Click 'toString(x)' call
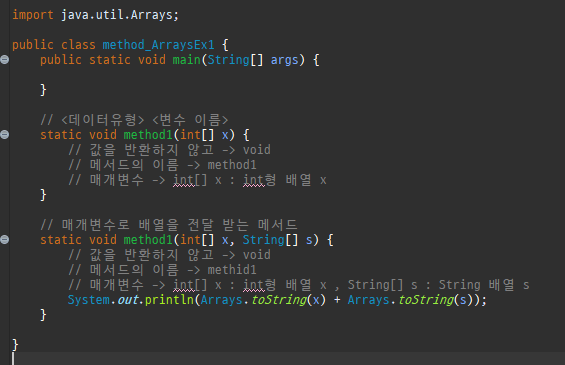This screenshot has height=365, width=565. pos(288,300)
